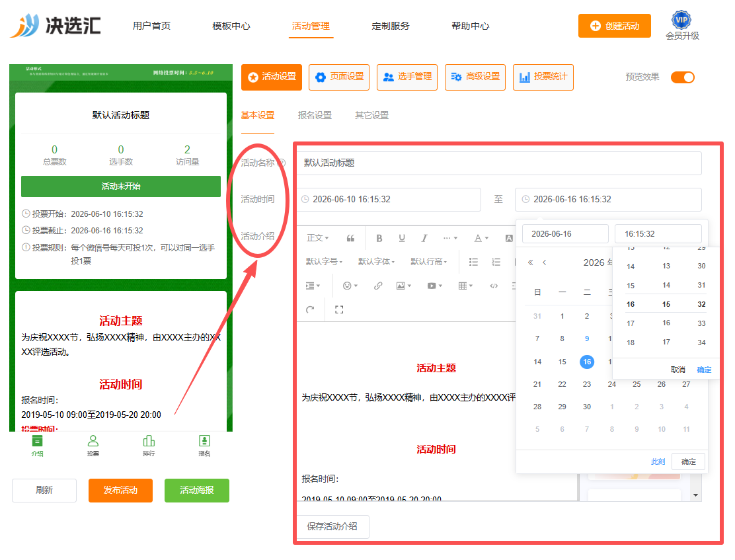Go to previous month in calendar
735x560 pixels.
(544, 262)
